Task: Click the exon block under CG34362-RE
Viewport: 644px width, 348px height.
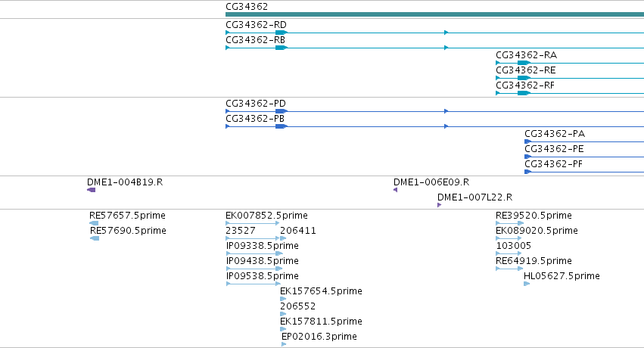Action: click(x=524, y=78)
